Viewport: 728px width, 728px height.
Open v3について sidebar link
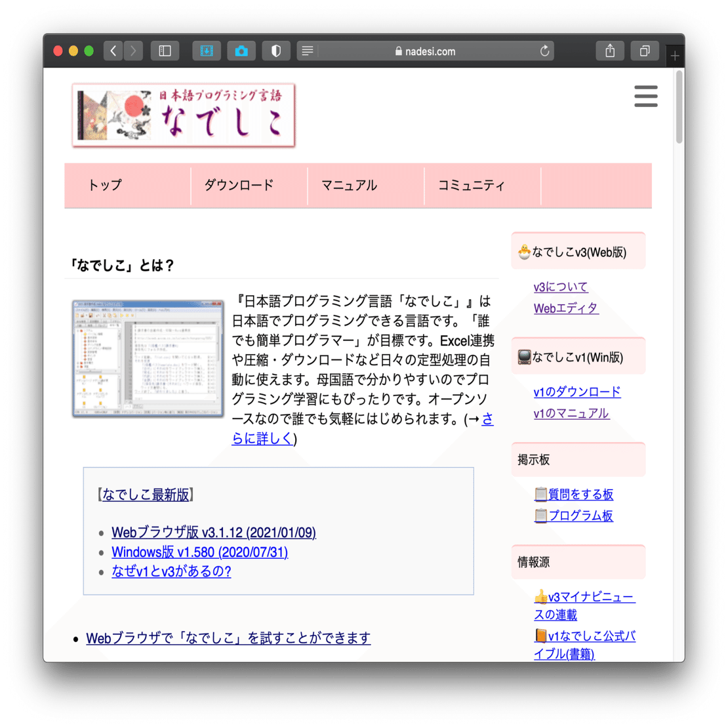click(560, 287)
